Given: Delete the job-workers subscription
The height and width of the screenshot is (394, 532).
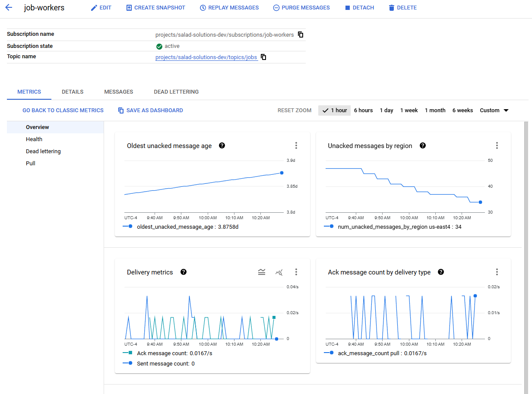Looking at the screenshot, I should tap(402, 8).
